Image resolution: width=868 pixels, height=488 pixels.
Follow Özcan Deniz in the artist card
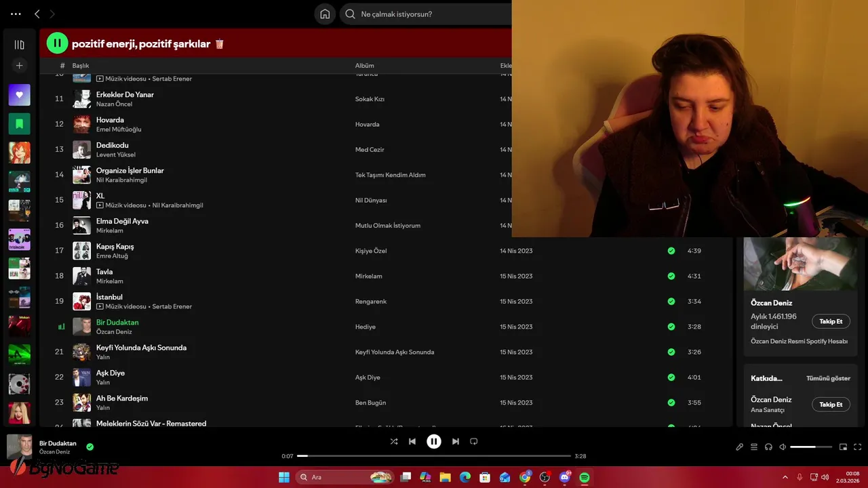831,321
